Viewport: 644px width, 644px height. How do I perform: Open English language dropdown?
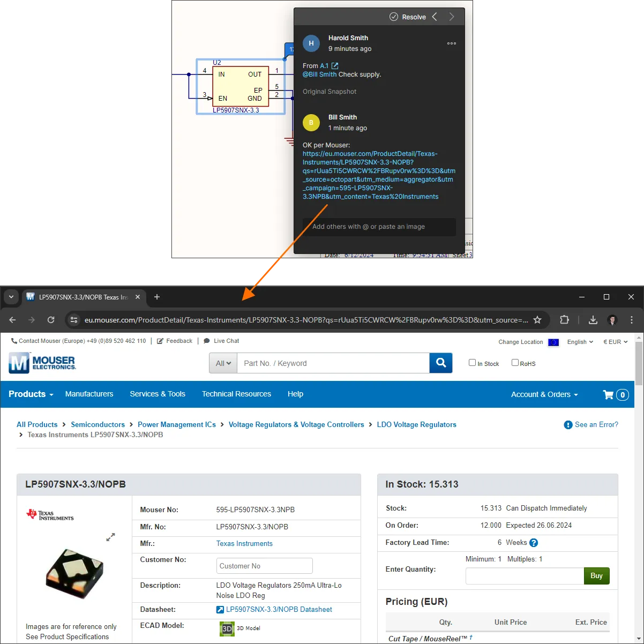pos(580,342)
